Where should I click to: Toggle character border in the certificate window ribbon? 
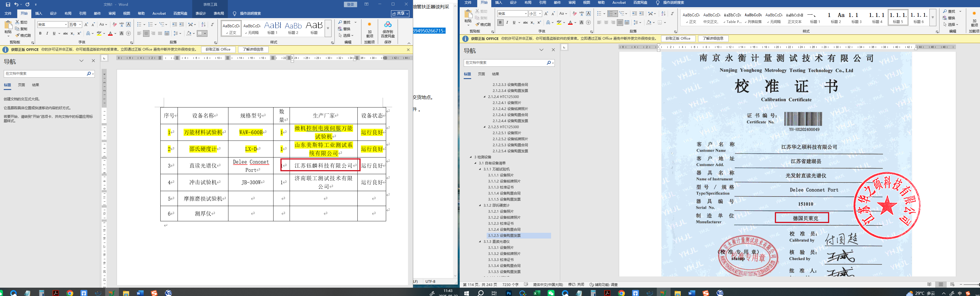[x=588, y=14]
